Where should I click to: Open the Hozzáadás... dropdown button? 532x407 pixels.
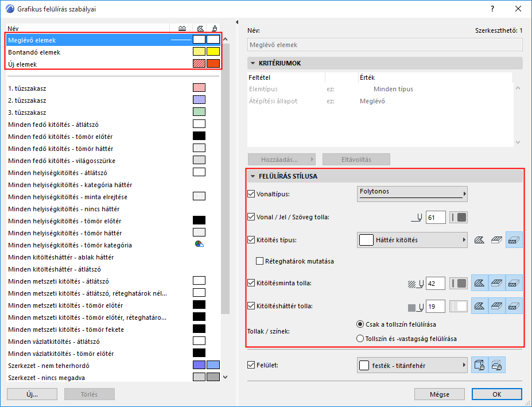tap(282, 160)
